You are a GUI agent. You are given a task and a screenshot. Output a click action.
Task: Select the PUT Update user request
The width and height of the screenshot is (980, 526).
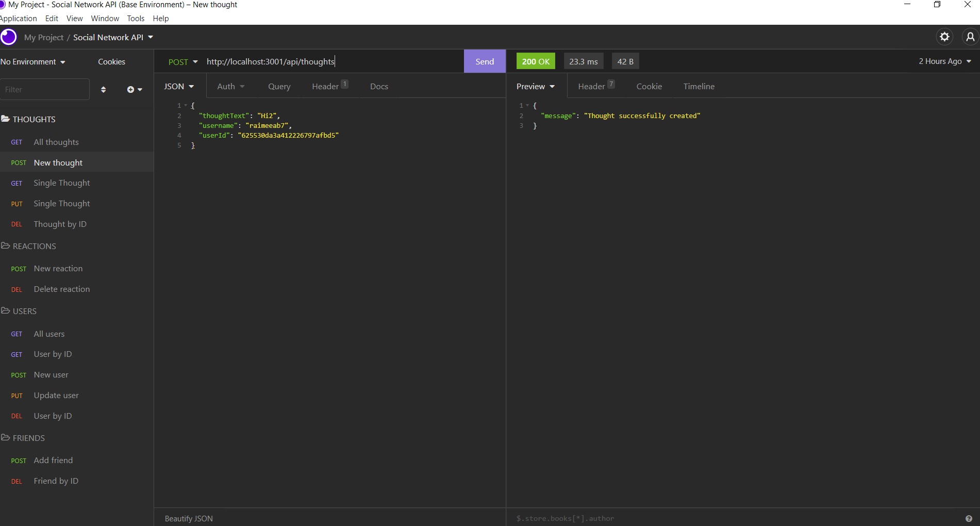77,396
